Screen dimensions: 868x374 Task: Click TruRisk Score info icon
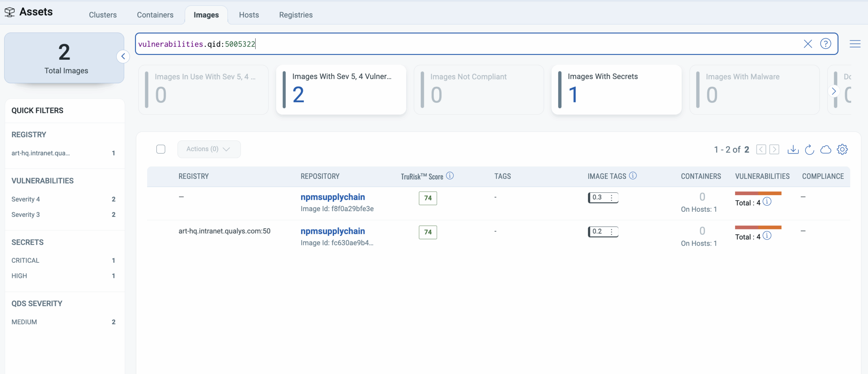[x=450, y=176]
